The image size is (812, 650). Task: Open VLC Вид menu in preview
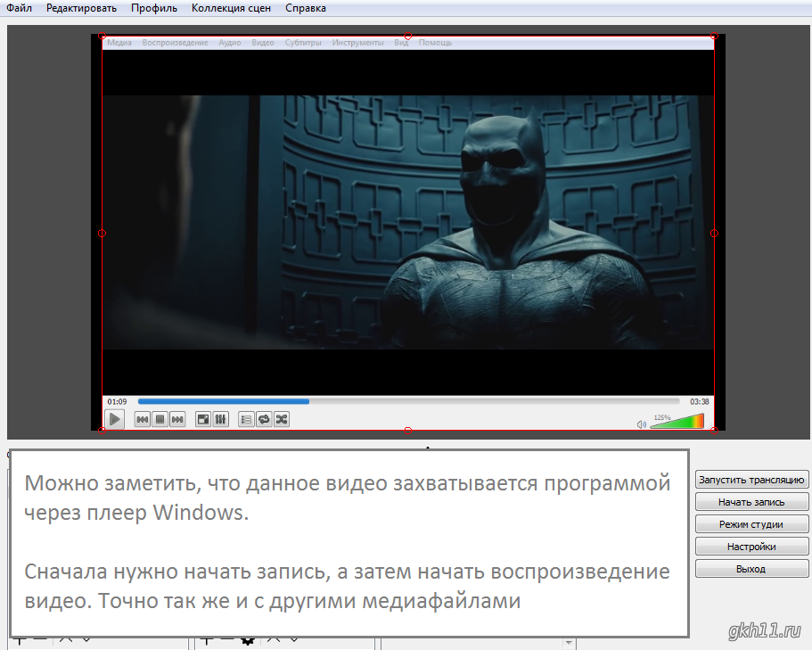pyautogui.click(x=401, y=43)
